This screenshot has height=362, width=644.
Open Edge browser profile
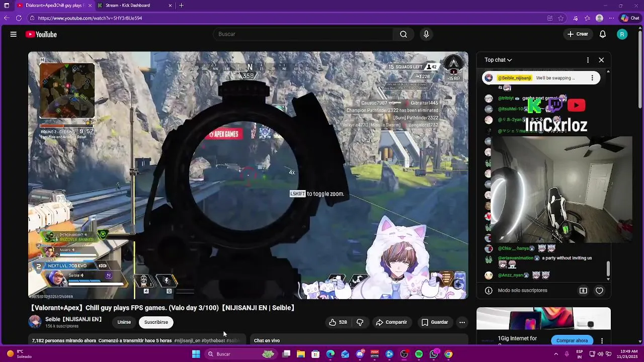599,18
